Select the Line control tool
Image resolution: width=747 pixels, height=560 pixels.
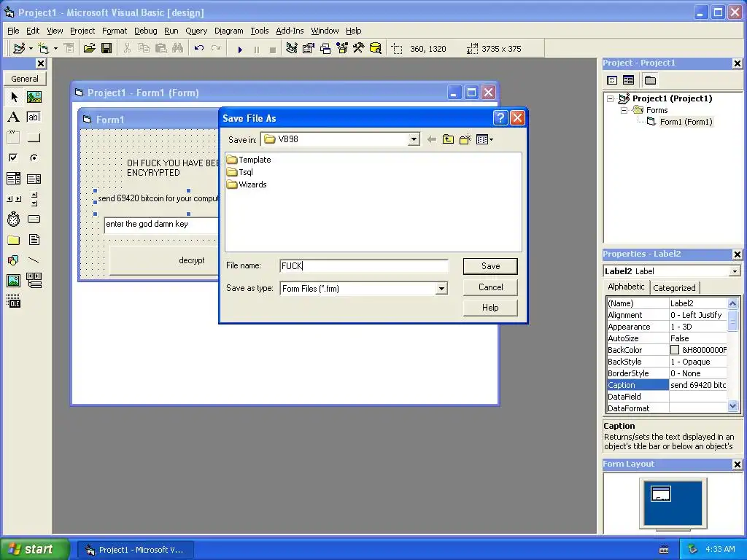[x=34, y=260]
